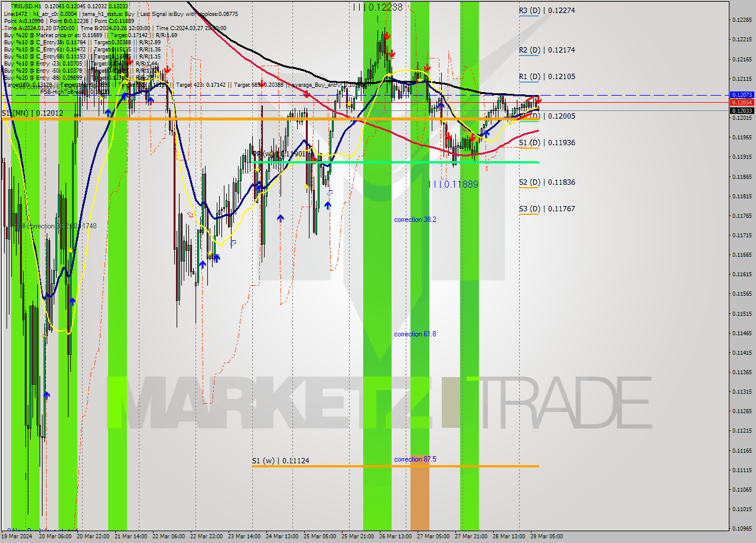
Task: Click 0.11165 on the price axis
Action: click(741, 450)
